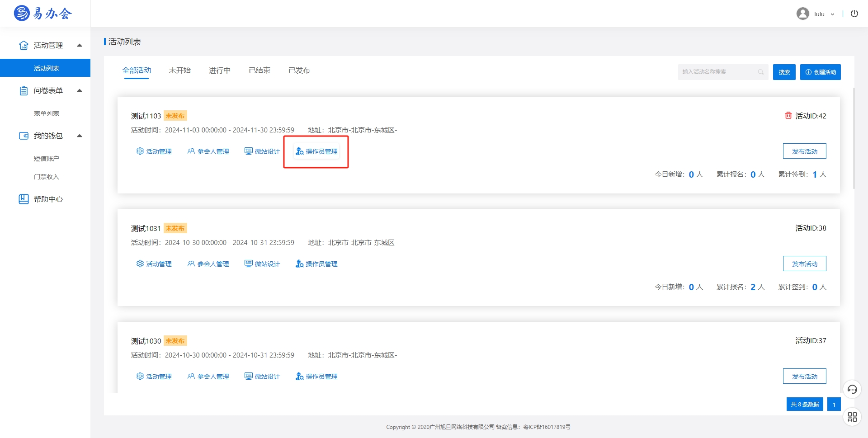Click the 我的钱包 wallet icon
Viewport: 868px width, 438px height.
pos(24,136)
